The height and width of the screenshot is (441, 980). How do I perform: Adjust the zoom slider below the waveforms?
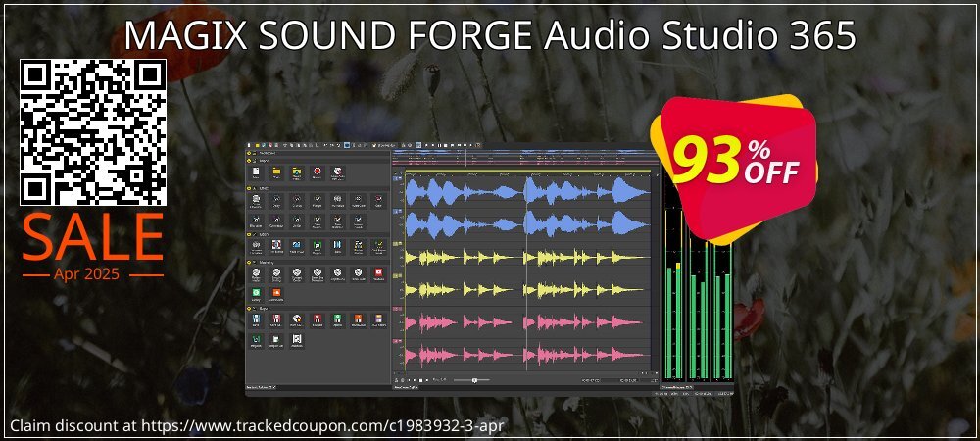[x=474, y=380]
